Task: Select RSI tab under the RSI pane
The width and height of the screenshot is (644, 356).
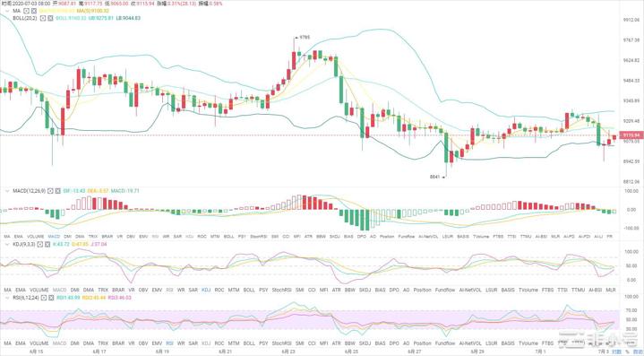Action: (x=169, y=343)
